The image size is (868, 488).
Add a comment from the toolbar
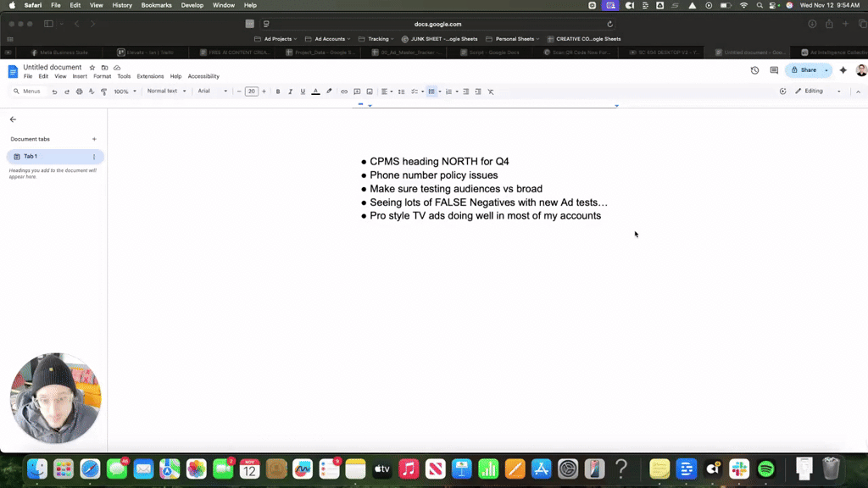[x=357, y=91]
